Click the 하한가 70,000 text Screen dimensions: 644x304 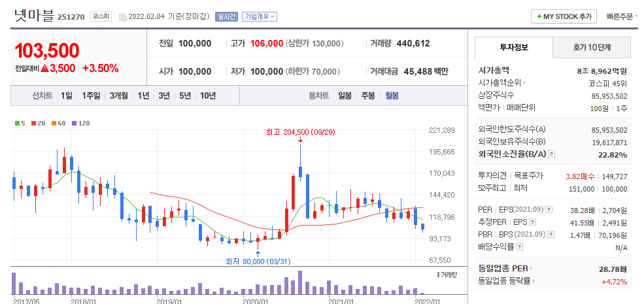point(313,71)
